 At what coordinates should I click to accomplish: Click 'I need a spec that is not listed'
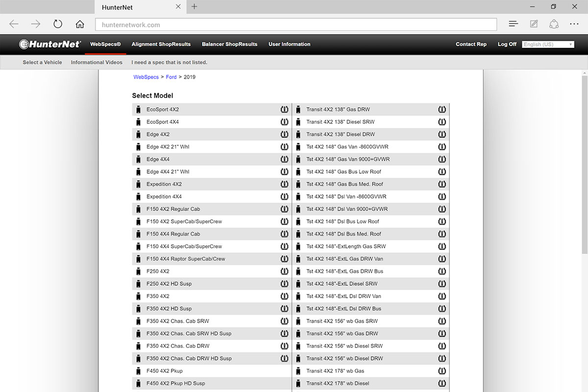169,62
